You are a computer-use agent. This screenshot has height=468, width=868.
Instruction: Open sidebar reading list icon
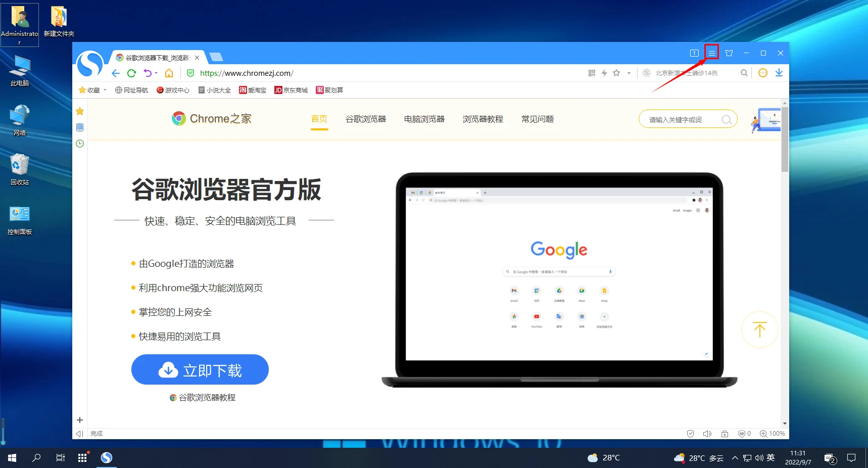[x=80, y=127]
